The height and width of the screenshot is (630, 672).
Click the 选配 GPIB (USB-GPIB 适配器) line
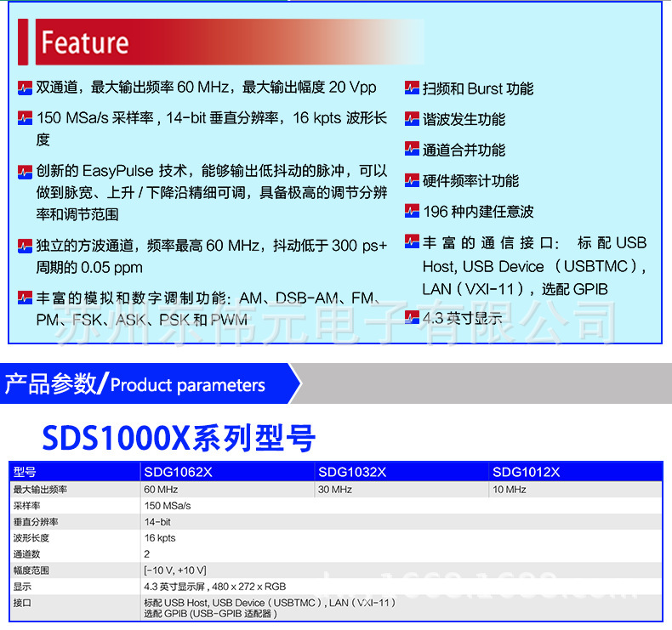click(x=210, y=614)
